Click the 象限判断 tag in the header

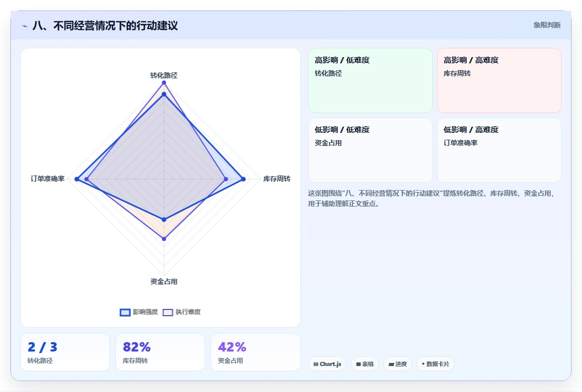click(x=547, y=25)
